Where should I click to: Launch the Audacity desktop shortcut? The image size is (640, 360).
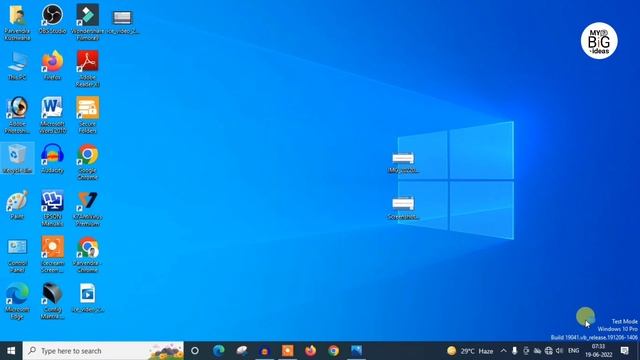tap(52, 159)
